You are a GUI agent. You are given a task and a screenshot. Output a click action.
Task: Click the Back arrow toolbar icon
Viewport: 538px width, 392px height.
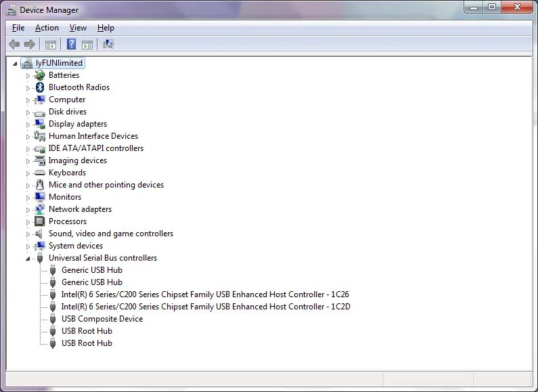14,44
